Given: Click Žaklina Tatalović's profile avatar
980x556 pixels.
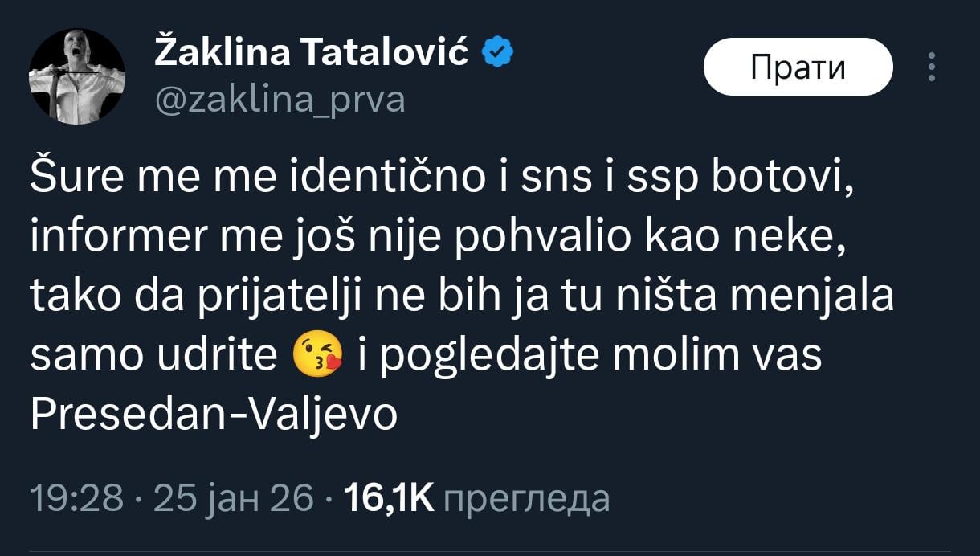Looking at the screenshot, I should [77, 76].
